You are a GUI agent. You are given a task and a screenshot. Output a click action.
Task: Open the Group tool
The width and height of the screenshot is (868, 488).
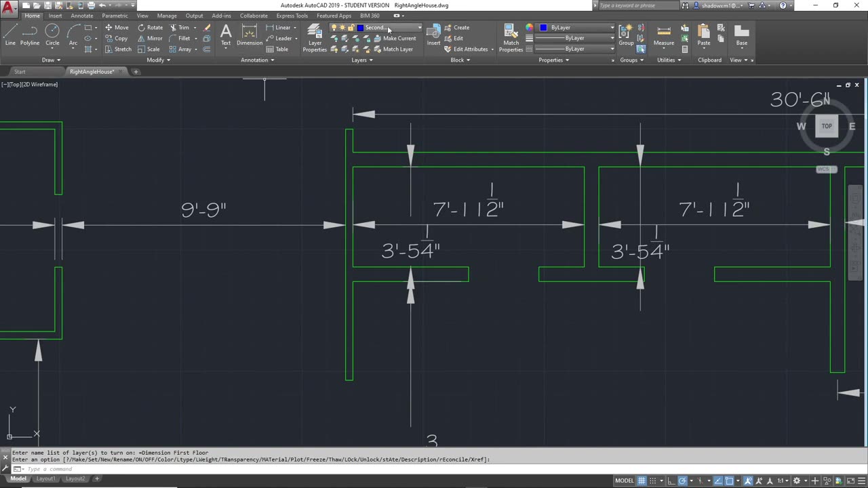[626, 35]
